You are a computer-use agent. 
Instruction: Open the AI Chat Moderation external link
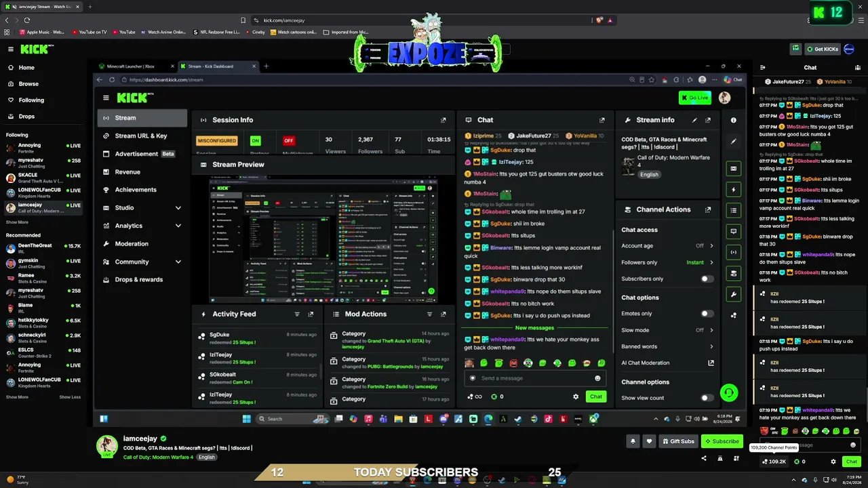point(711,363)
